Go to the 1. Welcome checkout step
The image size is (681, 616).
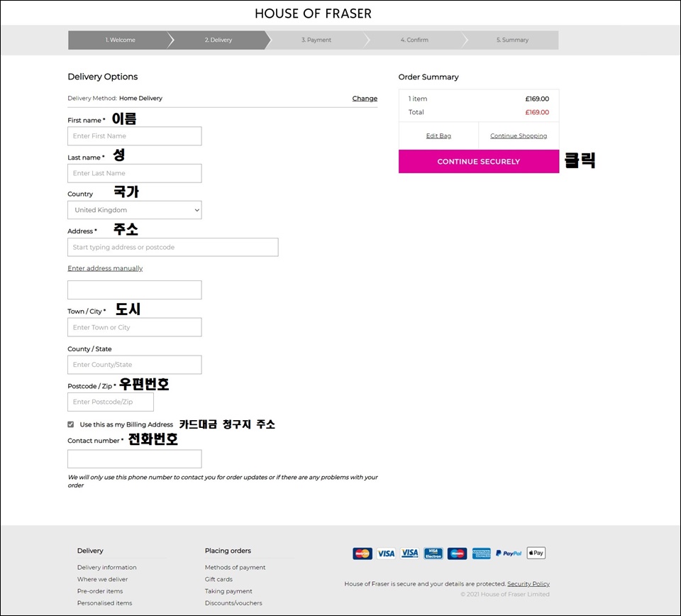pos(121,40)
